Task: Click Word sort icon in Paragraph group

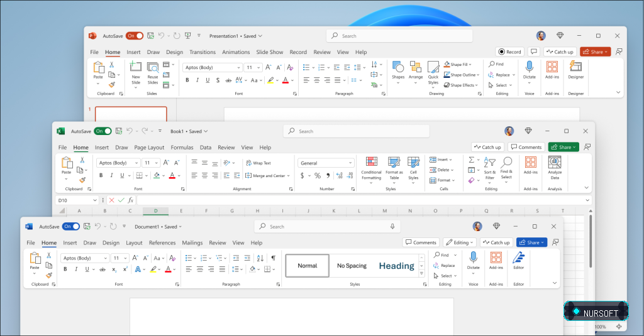Action: 260,258
